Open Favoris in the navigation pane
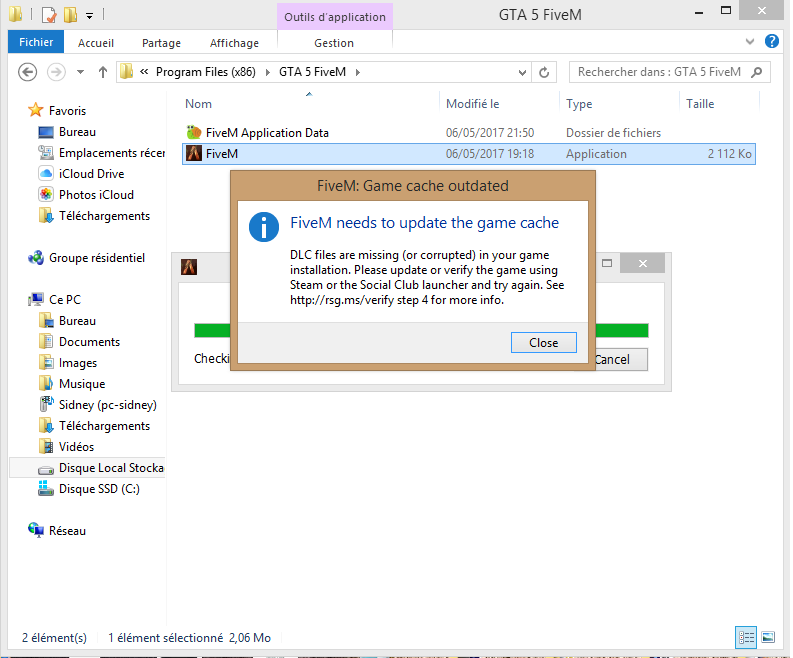793x658 pixels. 67,111
